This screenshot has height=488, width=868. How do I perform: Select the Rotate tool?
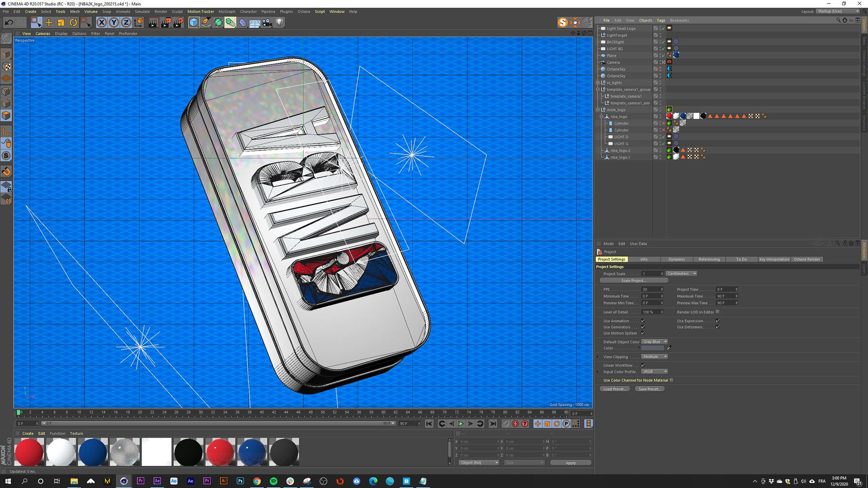(x=73, y=22)
